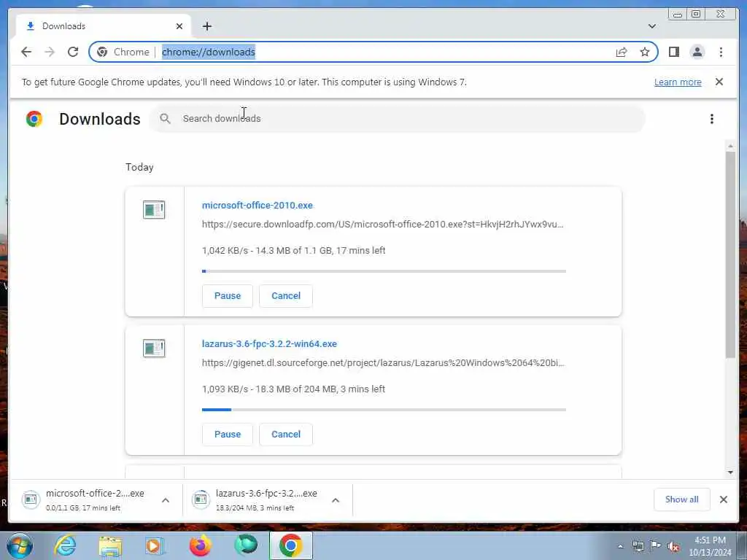
Task: Click the '1,093 KB/s - 18.3 MB of 204 MB' status
Action: point(293,389)
